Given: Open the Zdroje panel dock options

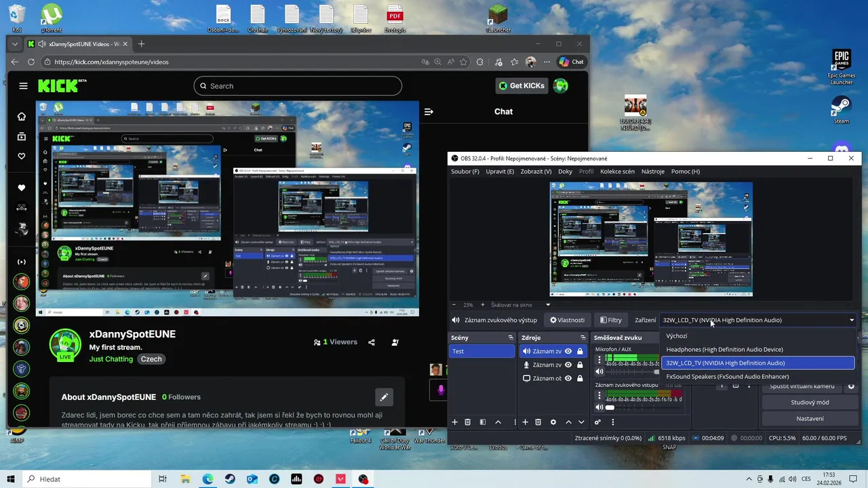Looking at the screenshot, I should (583, 338).
